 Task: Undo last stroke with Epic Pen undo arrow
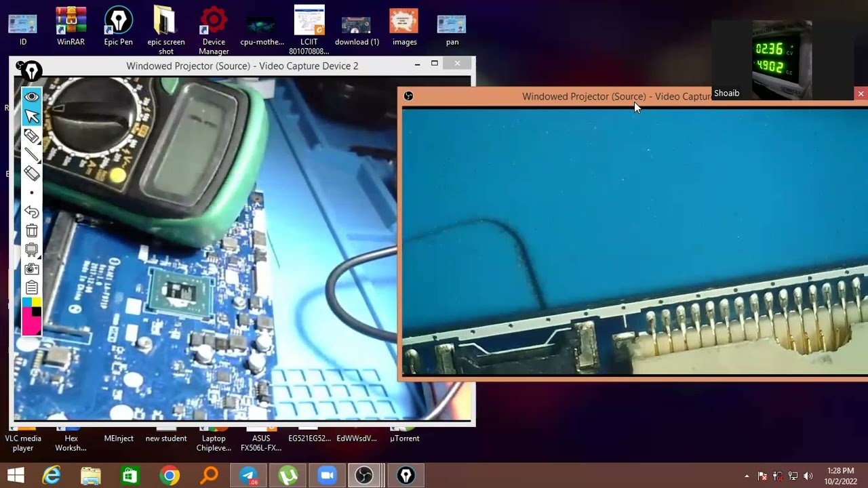click(31, 212)
